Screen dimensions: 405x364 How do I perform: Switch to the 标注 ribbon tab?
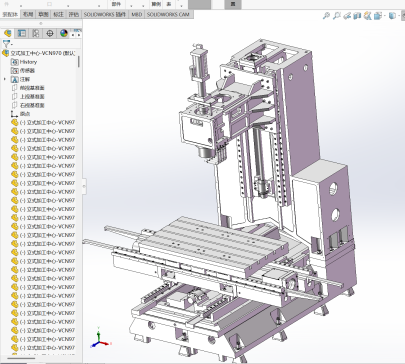coord(58,14)
